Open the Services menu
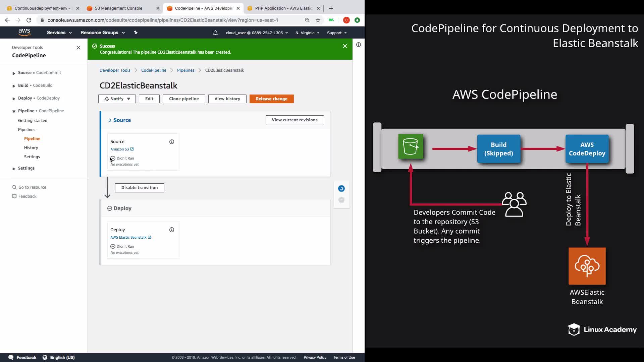The width and height of the screenshot is (644, 362). point(59,33)
